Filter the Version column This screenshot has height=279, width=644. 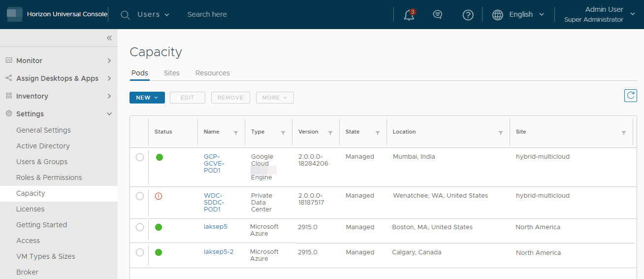pyautogui.click(x=330, y=133)
